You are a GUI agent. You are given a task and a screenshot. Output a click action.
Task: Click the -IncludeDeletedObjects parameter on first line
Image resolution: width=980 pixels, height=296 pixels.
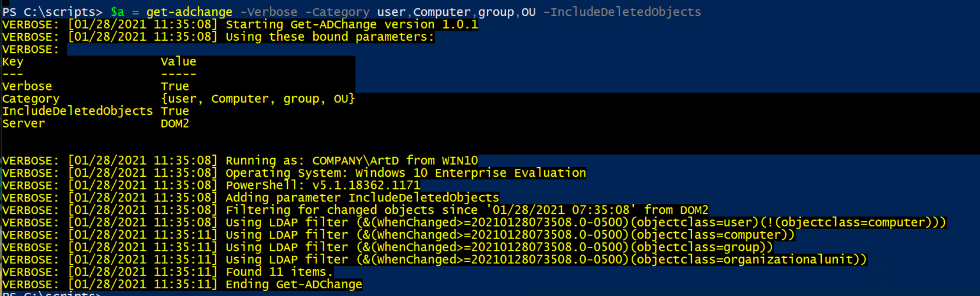[621, 12]
